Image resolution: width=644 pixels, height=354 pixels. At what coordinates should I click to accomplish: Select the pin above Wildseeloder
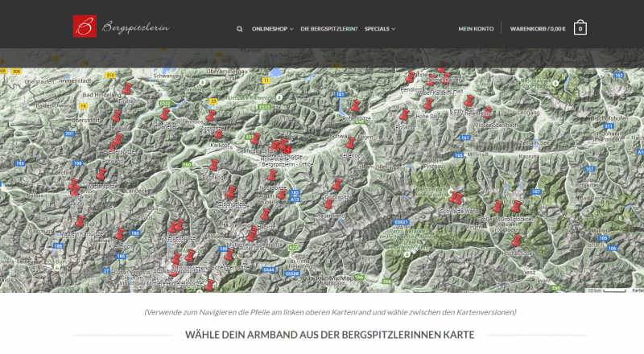488,112
